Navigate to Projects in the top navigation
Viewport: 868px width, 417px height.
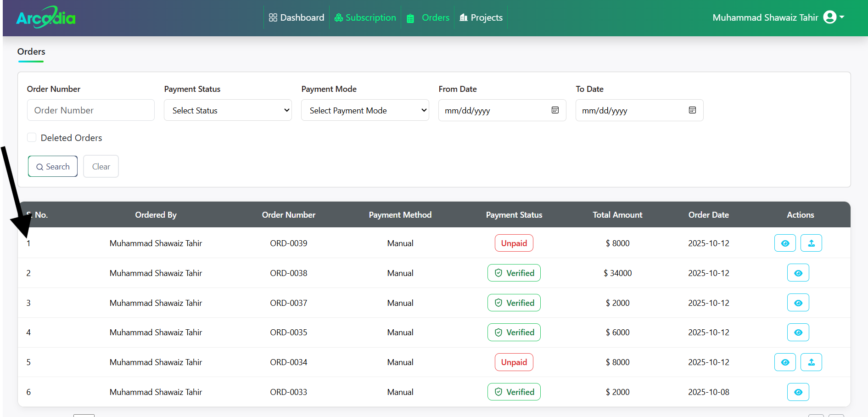(481, 17)
